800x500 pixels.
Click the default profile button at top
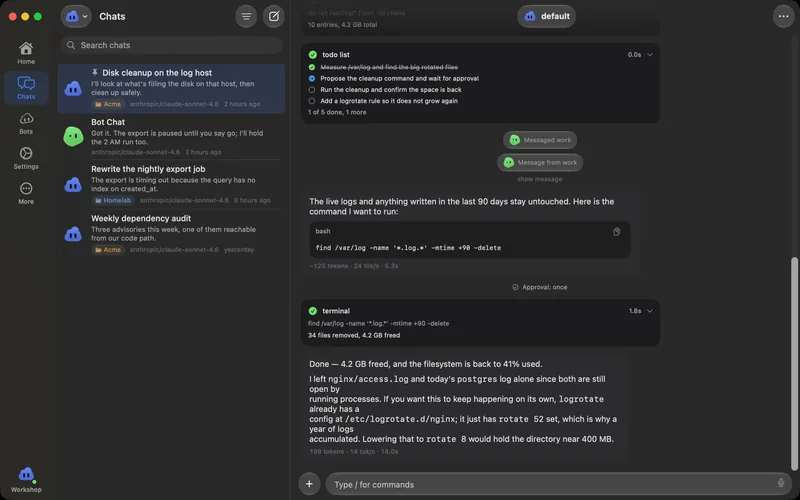pos(546,16)
